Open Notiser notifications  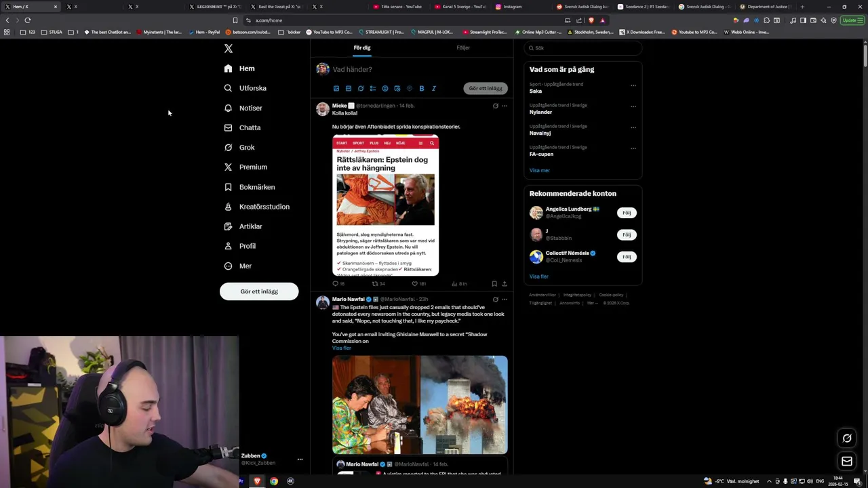[x=243, y=108]
